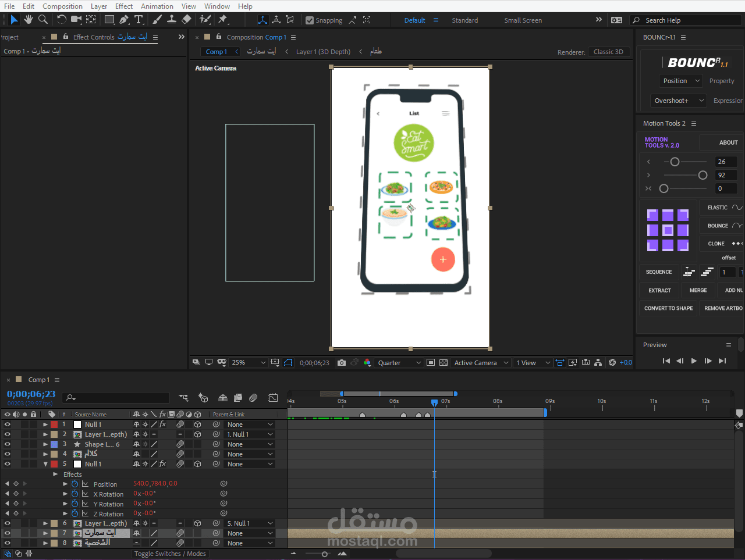Open the 25% magnification dropdown
The image size is (745, 560).
pos(248,362)
